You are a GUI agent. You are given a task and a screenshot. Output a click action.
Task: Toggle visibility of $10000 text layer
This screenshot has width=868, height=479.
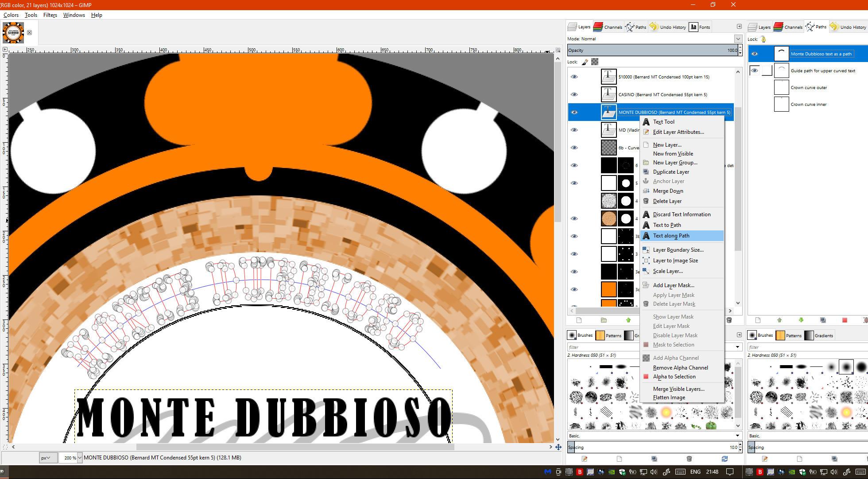click(574, 77)
